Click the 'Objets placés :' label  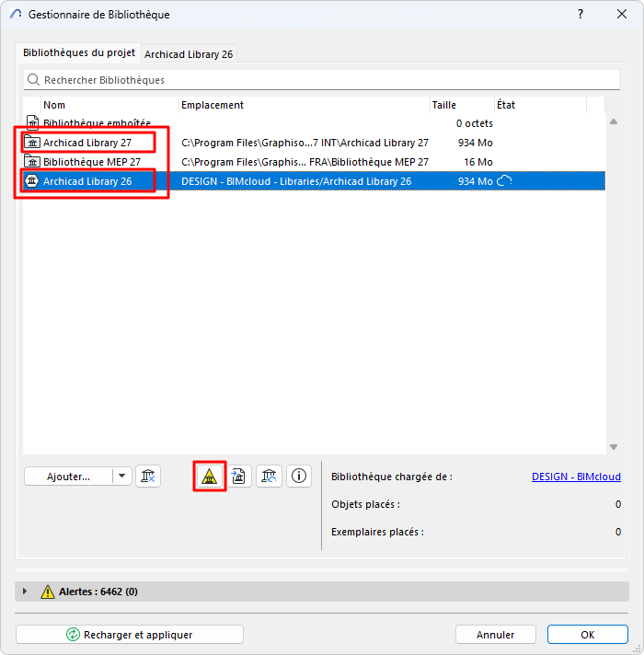pos(365,504)
